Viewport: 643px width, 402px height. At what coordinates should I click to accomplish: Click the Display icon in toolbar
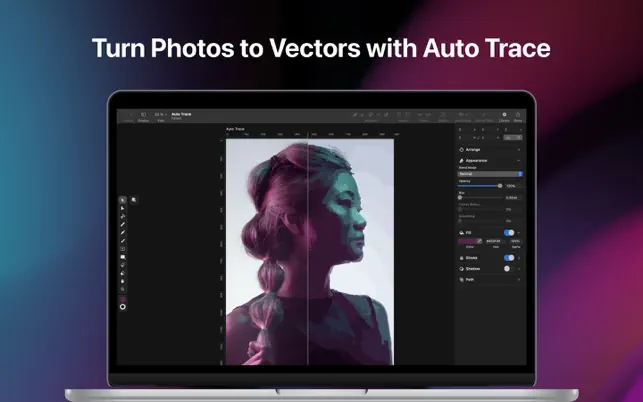[143, 116]
